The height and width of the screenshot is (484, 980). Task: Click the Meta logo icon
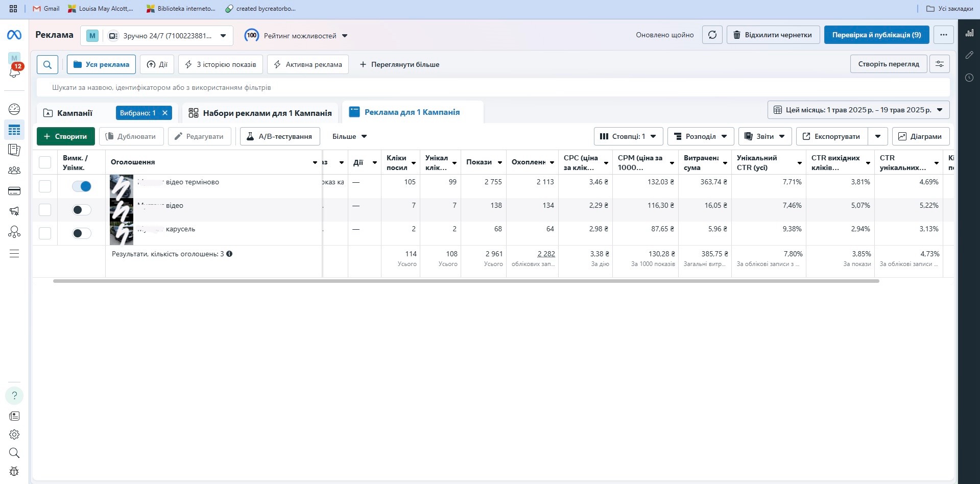(14, 35)
